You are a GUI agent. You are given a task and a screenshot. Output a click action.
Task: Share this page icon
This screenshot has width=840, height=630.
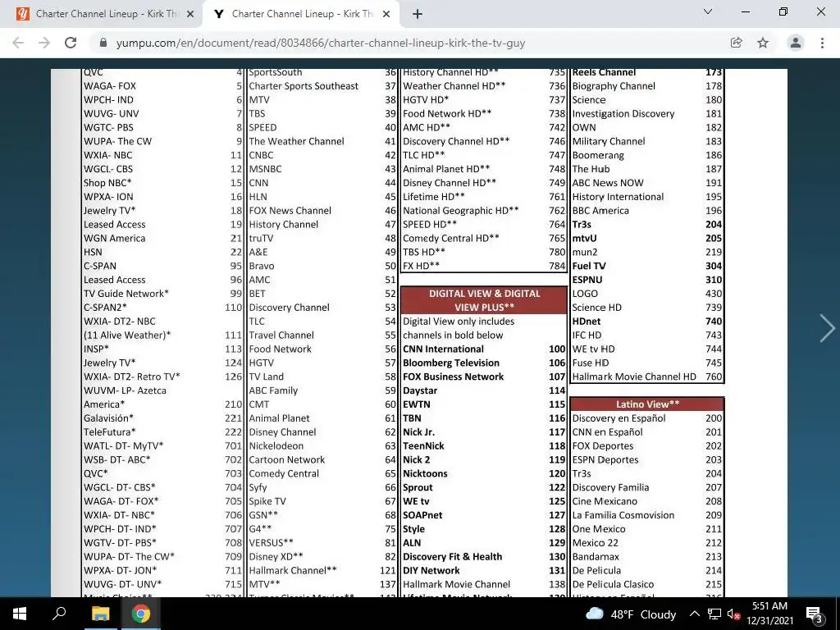coord(737,43)
